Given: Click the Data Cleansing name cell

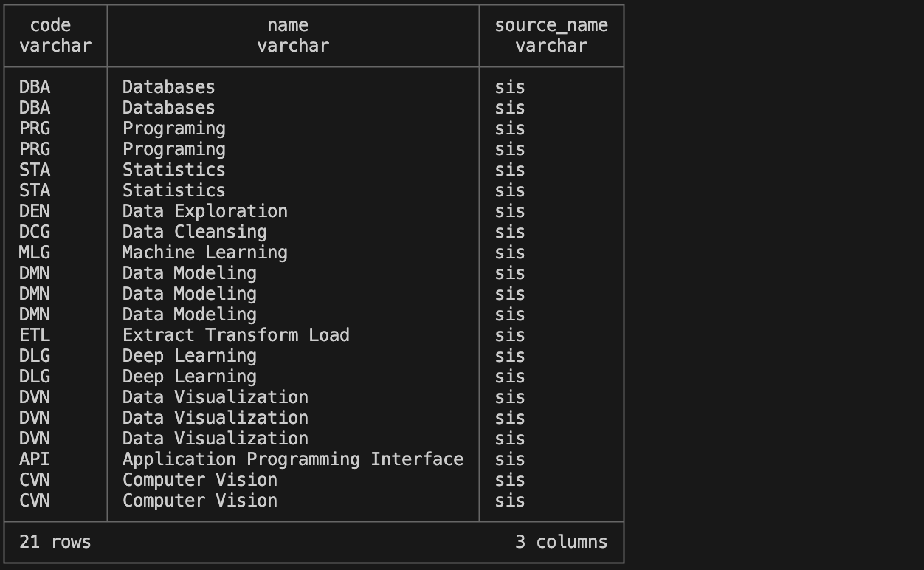Looking at the screenshot, I should click(194, 232).
